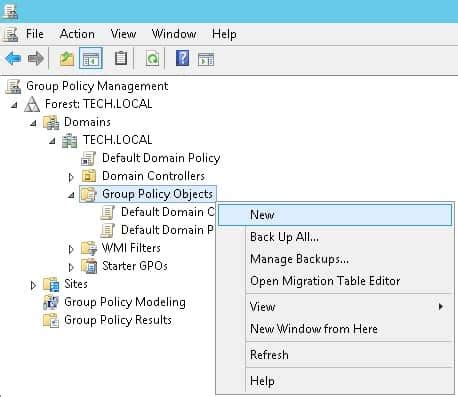Select the Starter GPOs label

pyautogui.click(x=135, y=266)
